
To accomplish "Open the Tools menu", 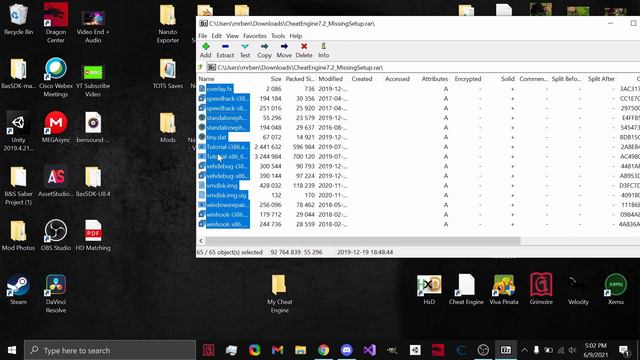I will 278,36.
